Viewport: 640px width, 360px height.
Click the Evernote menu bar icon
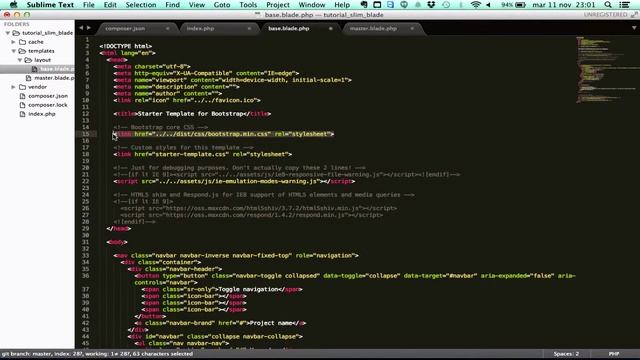(364, 5)
